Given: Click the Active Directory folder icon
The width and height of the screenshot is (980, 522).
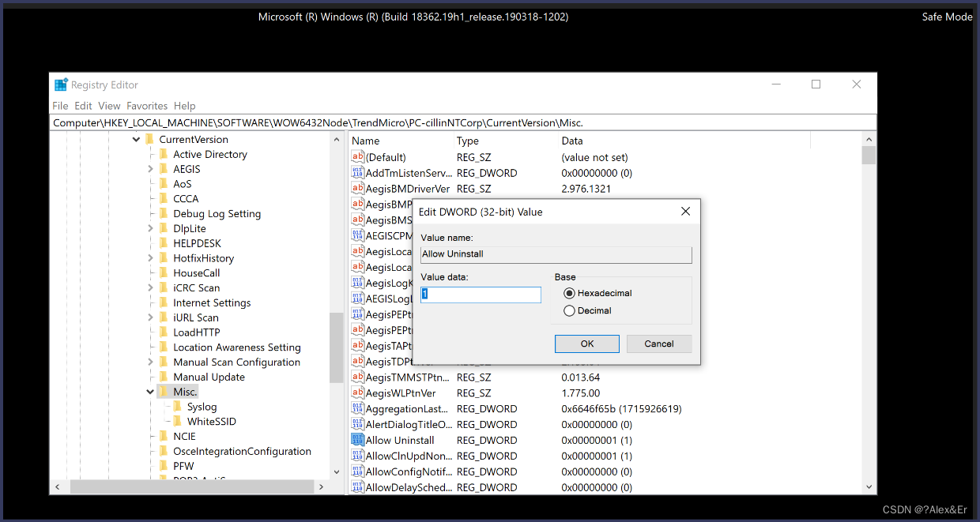Looking at the screenshot, I should click(x=164, y=154).
